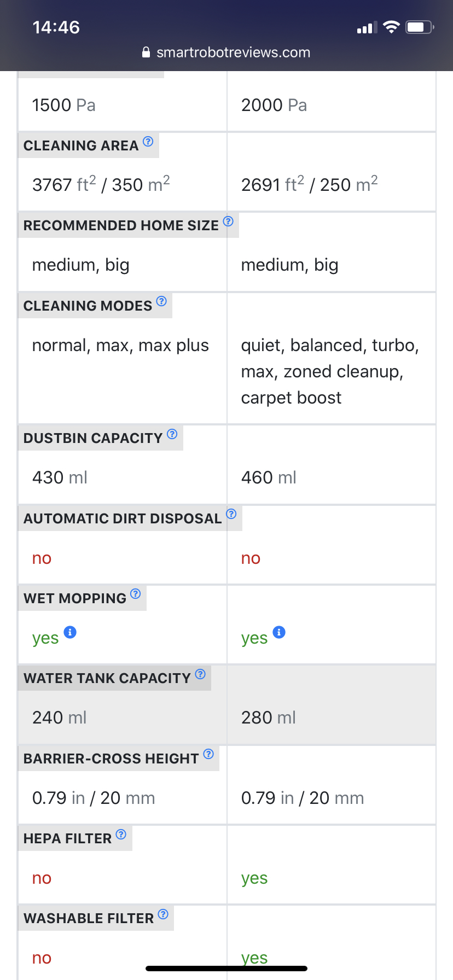Tap the 2000 Pa suction value cell
453x980 pixels.
pyautogui.click(x=332, y=105)
